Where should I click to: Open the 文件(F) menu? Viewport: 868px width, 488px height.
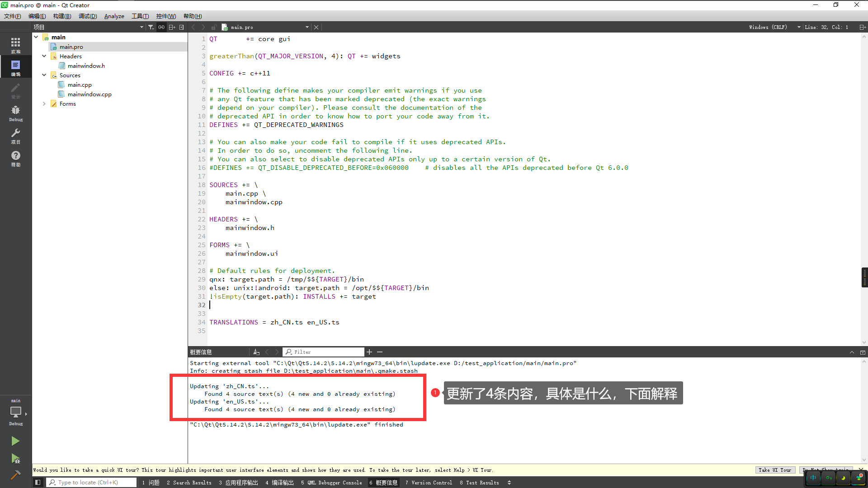pyautogui.click(x=13, y=16)
